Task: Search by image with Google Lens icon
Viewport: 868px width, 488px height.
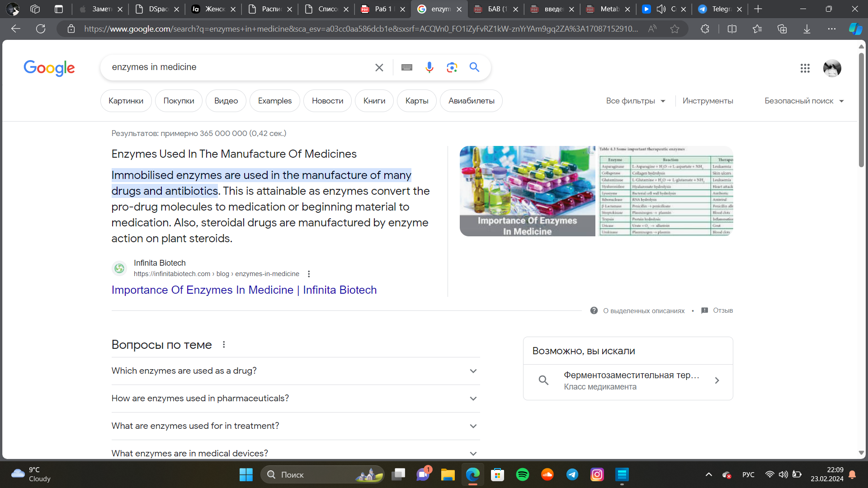Action: click(x=452, y=67)
